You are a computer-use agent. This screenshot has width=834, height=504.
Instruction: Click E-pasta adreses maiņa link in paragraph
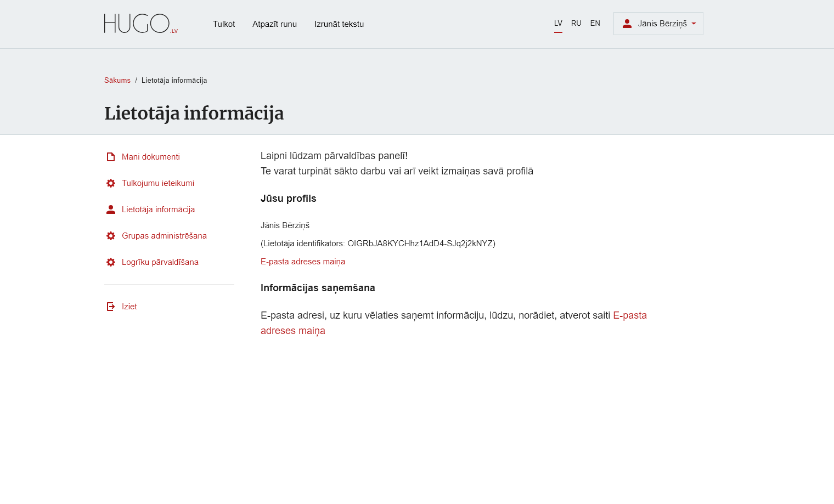coord(454,323)
